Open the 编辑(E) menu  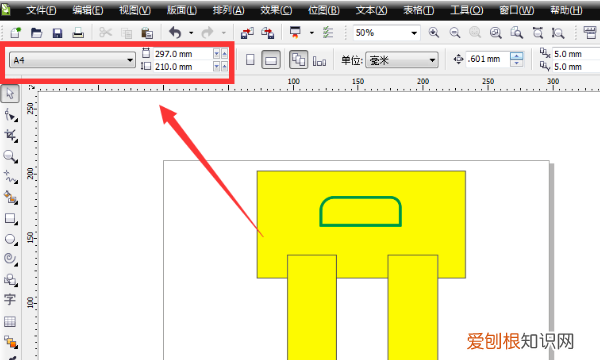click(88, 10)
